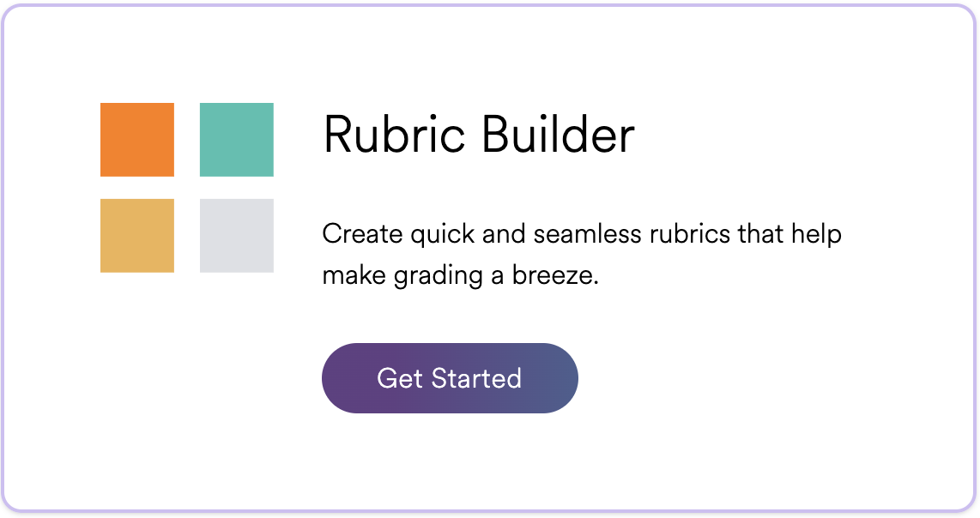The height and width of the screenshot is (518, 980).
Task: Click the Rubric Builder title text
Action: click(x=478, y=135)
